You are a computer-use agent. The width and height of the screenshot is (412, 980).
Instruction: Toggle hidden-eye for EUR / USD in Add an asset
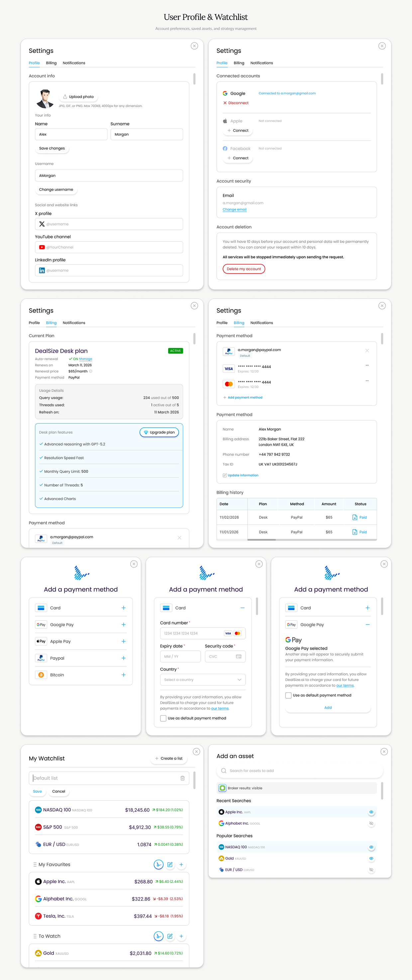tap(371, 870)
